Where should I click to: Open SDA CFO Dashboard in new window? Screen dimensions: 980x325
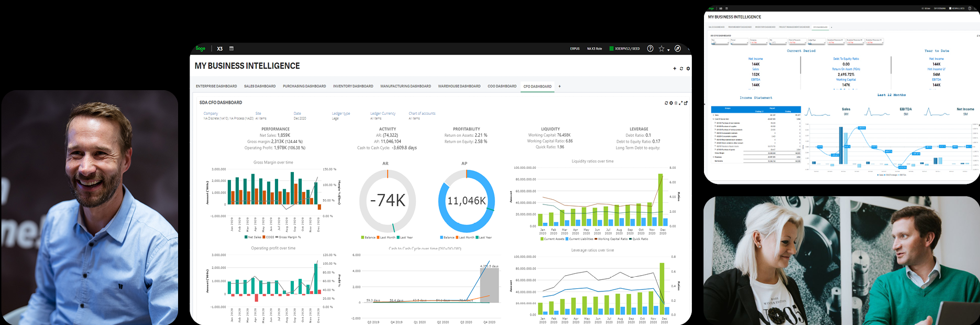[686, 103]
